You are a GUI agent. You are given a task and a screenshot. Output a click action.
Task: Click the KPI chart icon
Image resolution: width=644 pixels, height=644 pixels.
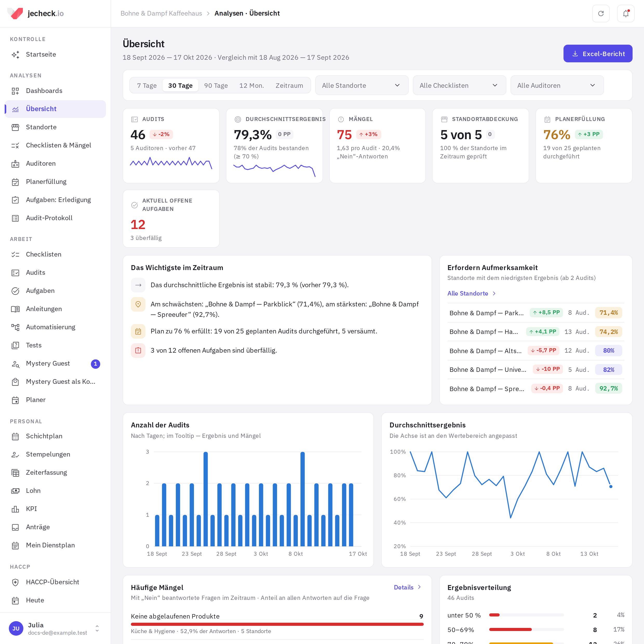click(x=15, y=509)
